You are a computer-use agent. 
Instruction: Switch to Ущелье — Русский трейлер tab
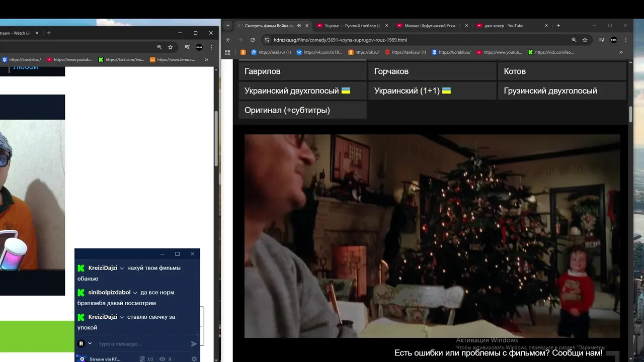(353, 26)
